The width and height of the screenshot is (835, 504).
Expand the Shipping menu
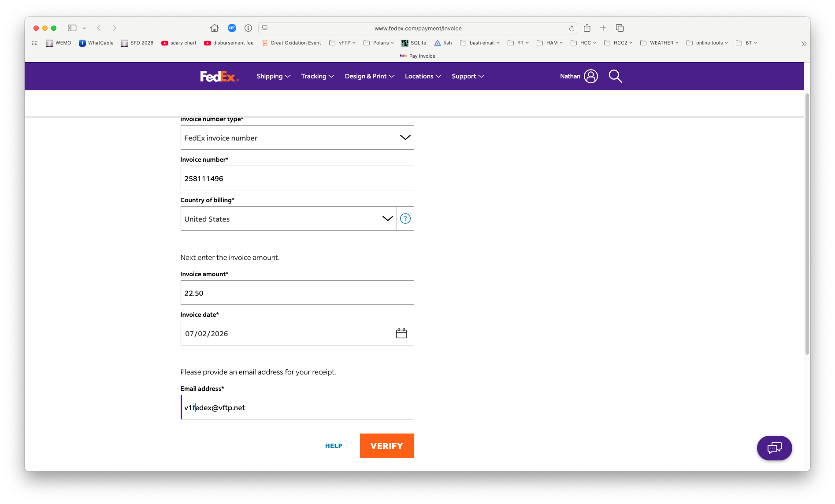tap(274, 76)
